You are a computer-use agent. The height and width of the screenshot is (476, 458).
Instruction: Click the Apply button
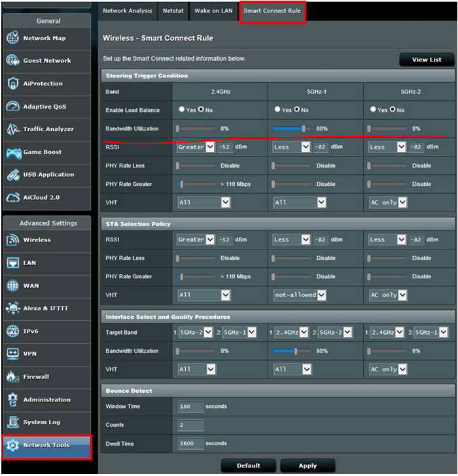(308, 466)
